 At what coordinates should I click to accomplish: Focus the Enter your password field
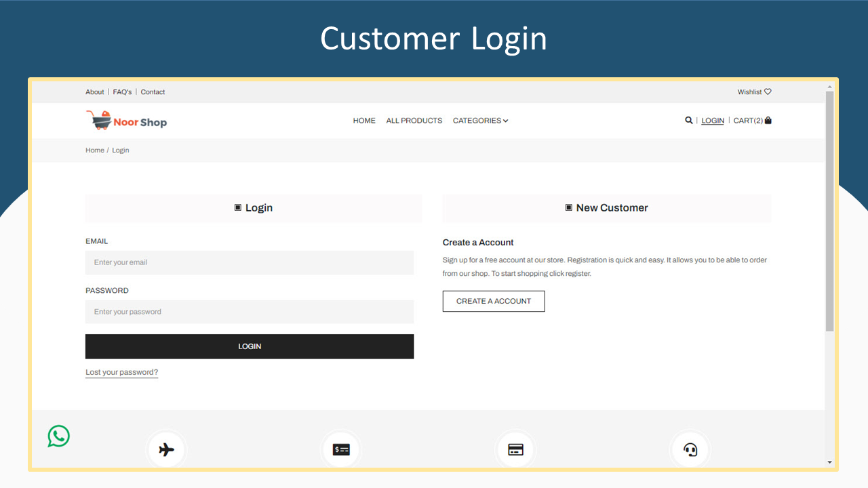pos(250,312)
